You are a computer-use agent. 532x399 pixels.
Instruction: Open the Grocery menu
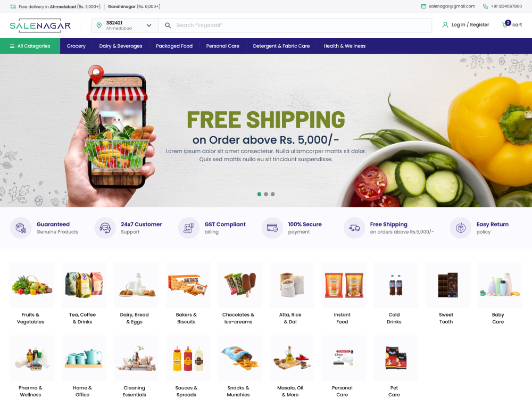[76, 46]
